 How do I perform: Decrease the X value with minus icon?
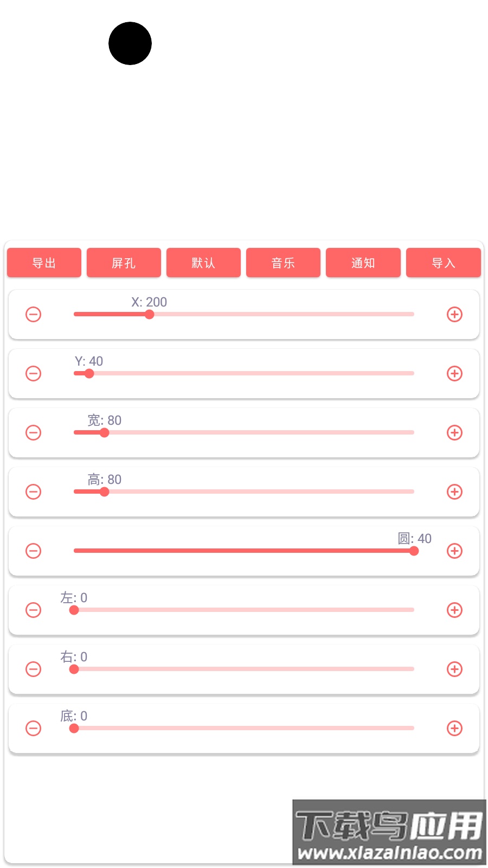34,315
